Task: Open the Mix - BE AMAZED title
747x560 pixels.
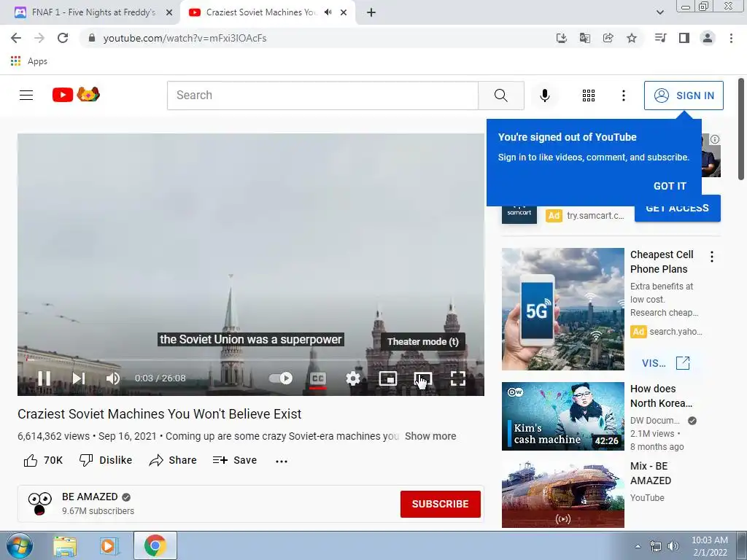Action: 650,473
